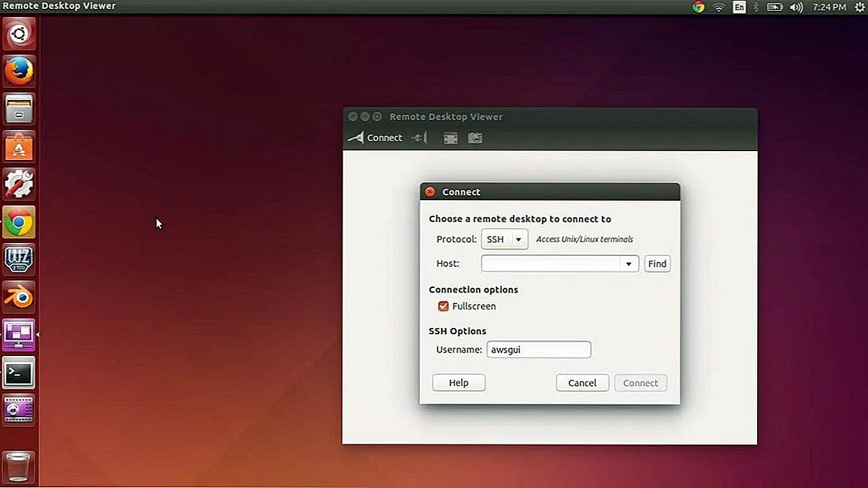Open the Files manager in launcher
The image size is (868, 488).
click(x=19, y=109)
